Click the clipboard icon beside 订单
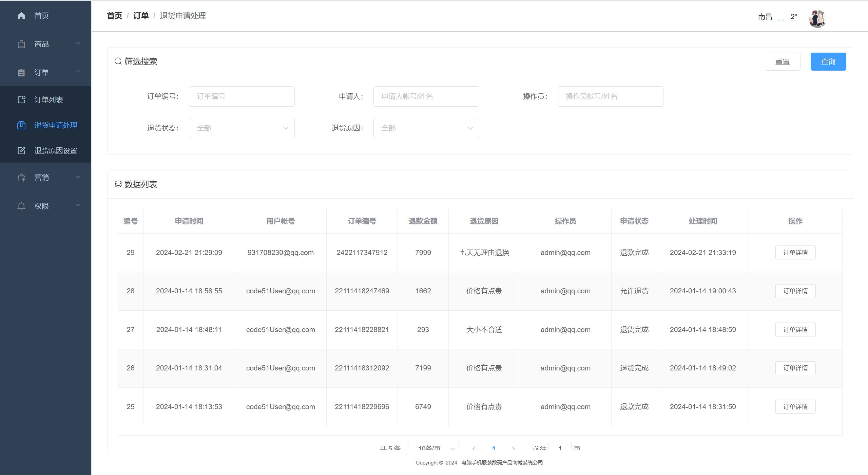 [x=21, y=73]
